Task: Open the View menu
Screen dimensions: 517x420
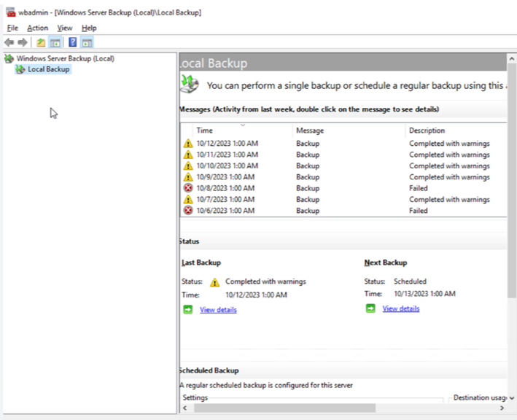Action: click(65, 28)
